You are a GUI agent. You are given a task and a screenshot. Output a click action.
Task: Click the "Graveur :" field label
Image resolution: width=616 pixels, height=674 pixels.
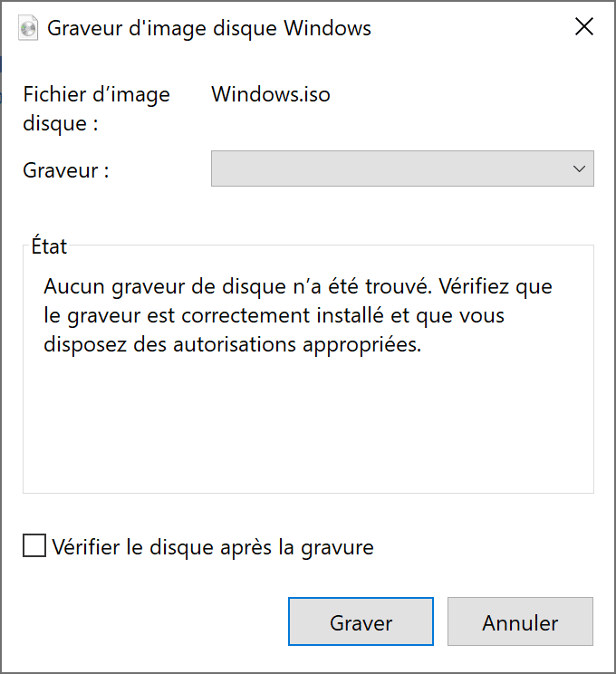pos(66,169)
